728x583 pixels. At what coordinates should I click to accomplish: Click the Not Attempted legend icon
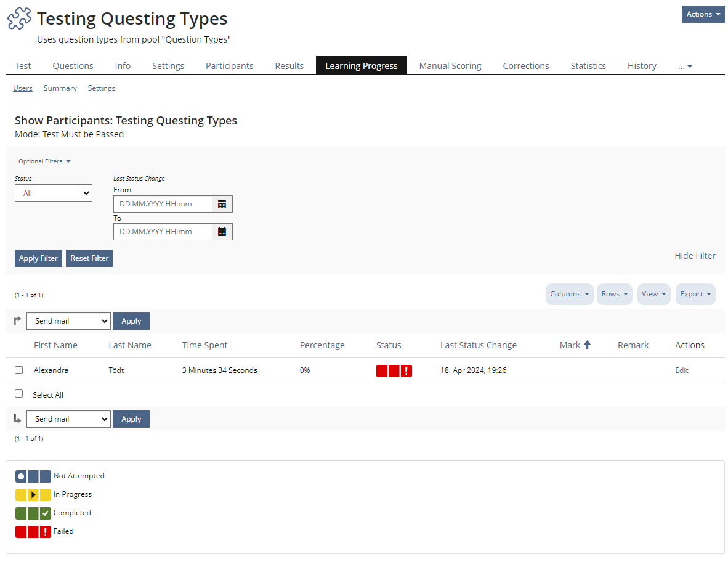coord(33,476)
